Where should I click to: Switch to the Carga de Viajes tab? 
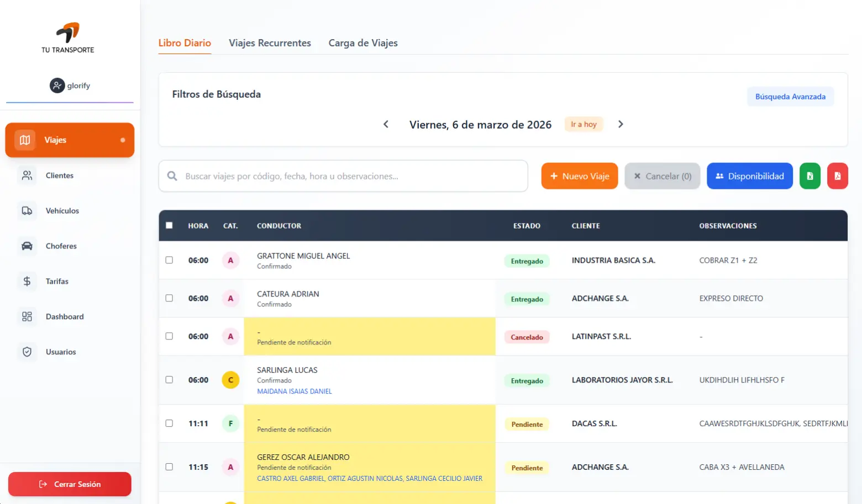[363, 43]
